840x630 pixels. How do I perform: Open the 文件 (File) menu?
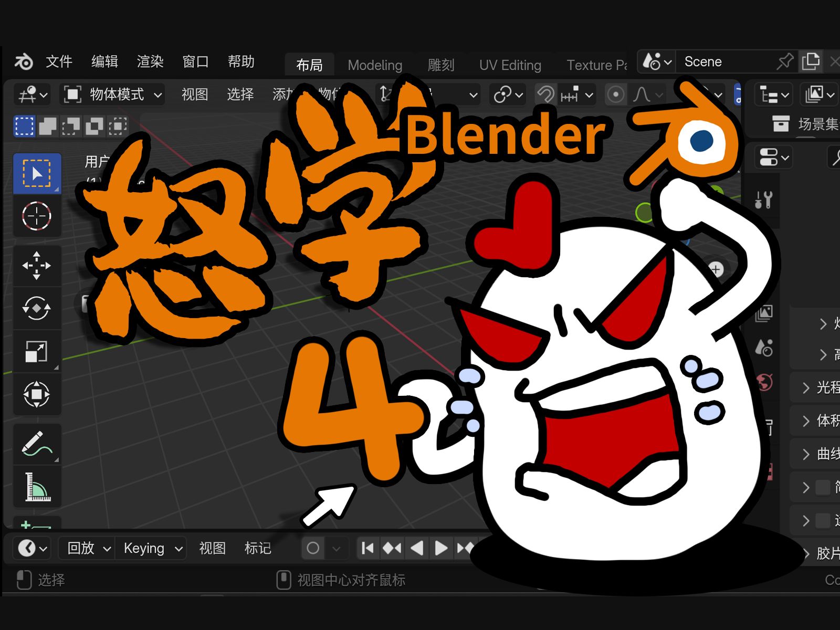click(x=59, y=61)
